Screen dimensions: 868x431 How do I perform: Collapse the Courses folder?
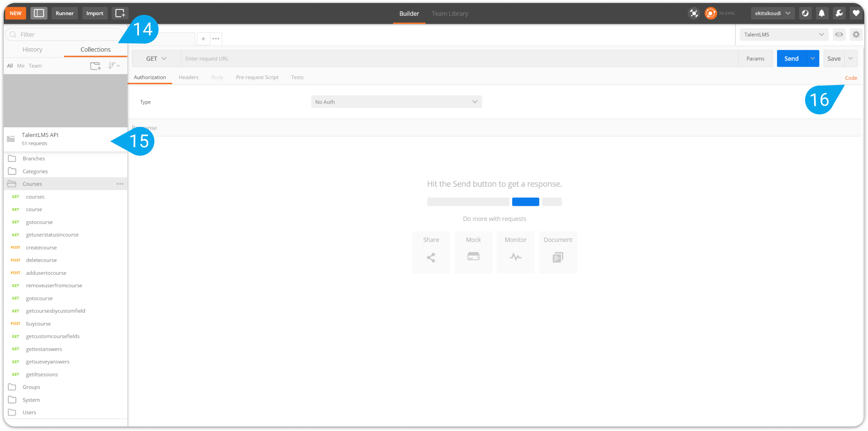[x=32, y=184]
